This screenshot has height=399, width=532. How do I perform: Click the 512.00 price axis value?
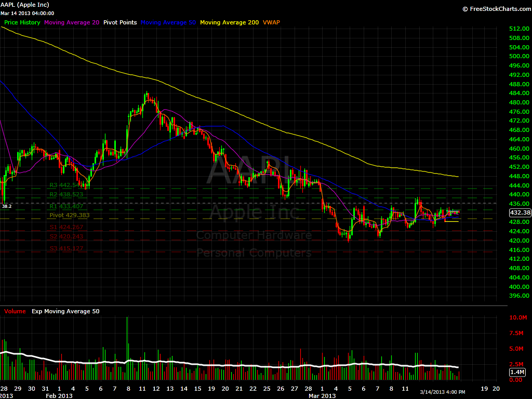(x=519, y=29)
